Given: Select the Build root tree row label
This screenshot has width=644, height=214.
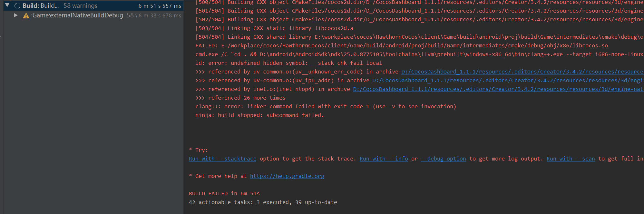Looking at the screenshot, I should coord(41,6).
